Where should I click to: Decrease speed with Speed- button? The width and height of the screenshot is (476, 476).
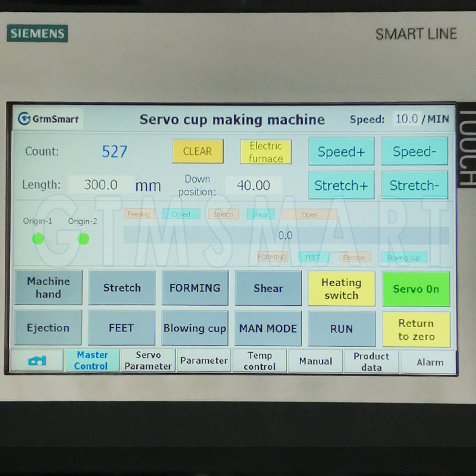[415, 152]
